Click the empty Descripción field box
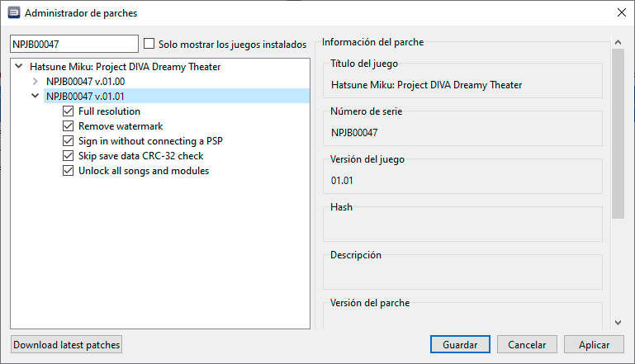The width and height of the screenshot is (635, 364). [462, 274]
